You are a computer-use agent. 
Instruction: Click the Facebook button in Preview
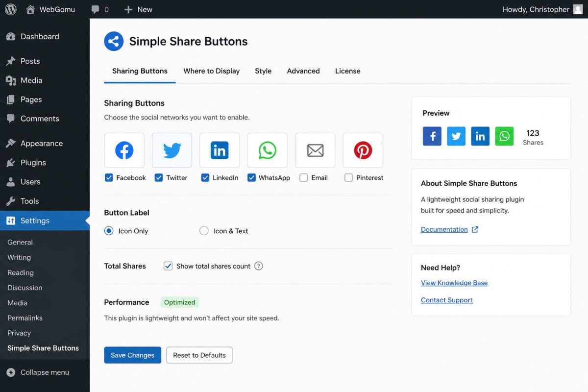click(x=432, y=136)
